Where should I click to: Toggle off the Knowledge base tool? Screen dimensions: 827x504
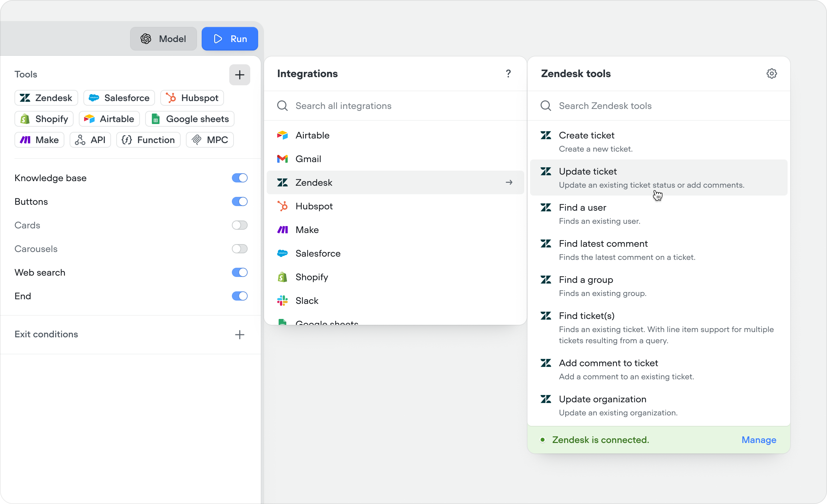click(239, 178)
